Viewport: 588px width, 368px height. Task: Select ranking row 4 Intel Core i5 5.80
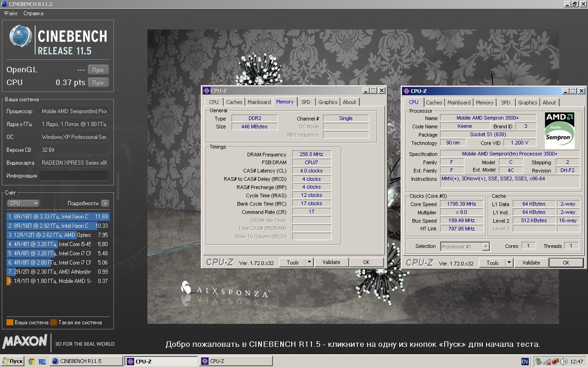(x=58, y=244)
